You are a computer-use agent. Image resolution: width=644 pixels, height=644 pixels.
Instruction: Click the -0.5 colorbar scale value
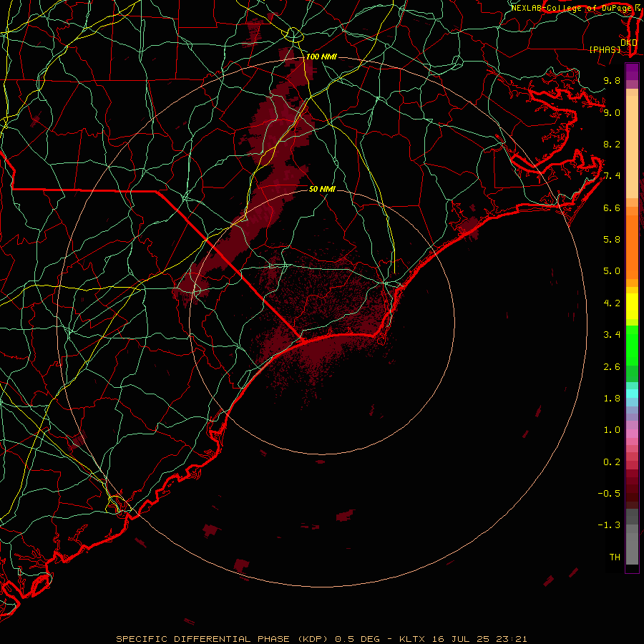pos(609,493)
